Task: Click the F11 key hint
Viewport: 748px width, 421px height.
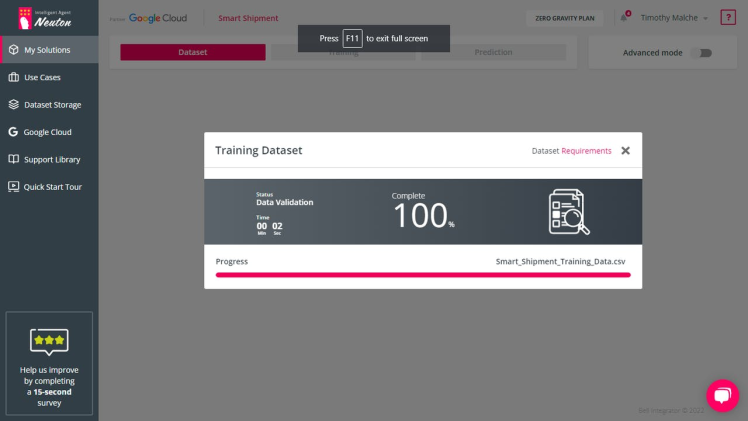Action: click(352, 39)
